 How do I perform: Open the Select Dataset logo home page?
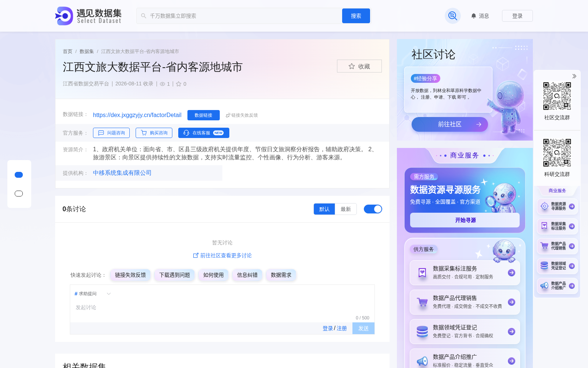[88, 16]
